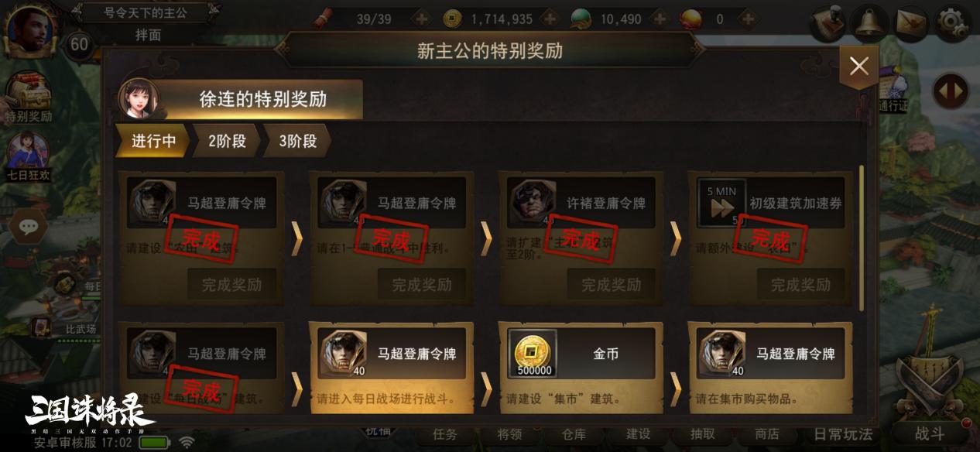Image resolution: width=980 pixels, height=452 pixels.
Task: Tap the player avatar portrait
Action: (x=30, y=31)
